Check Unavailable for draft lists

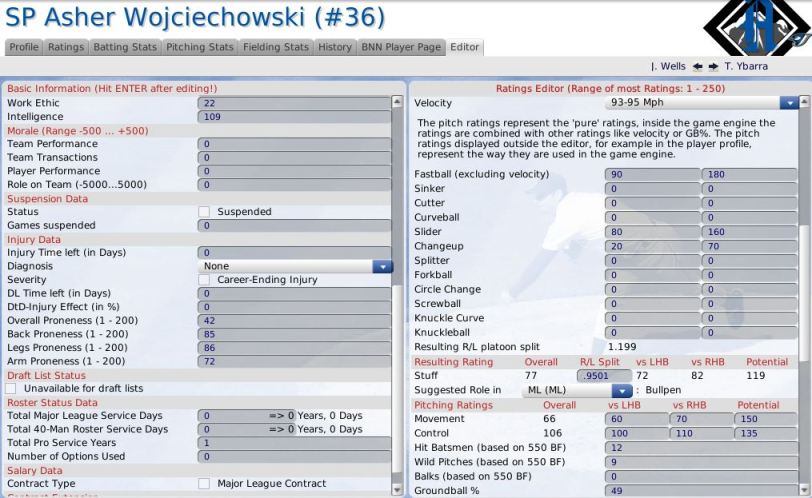point(11,388)
